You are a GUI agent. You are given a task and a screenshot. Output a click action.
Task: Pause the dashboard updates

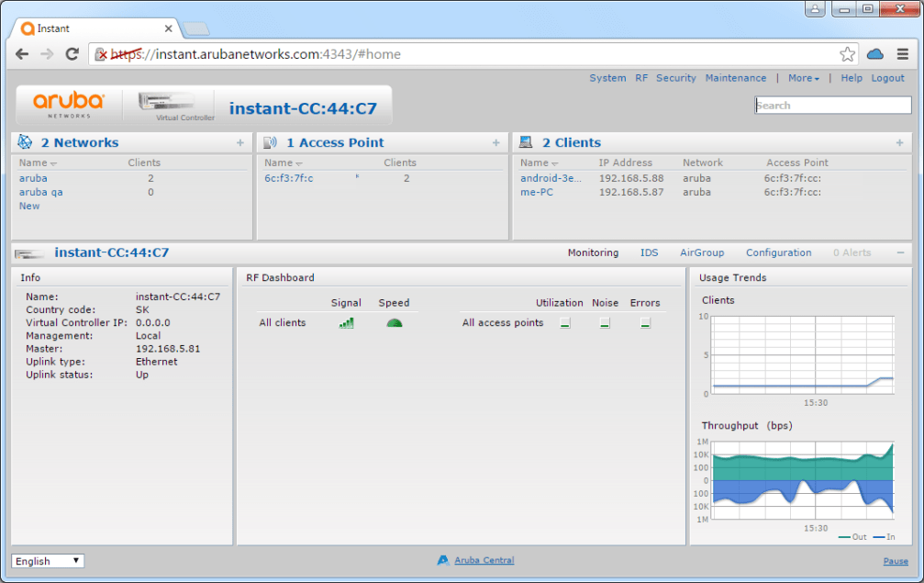(896, 561)
